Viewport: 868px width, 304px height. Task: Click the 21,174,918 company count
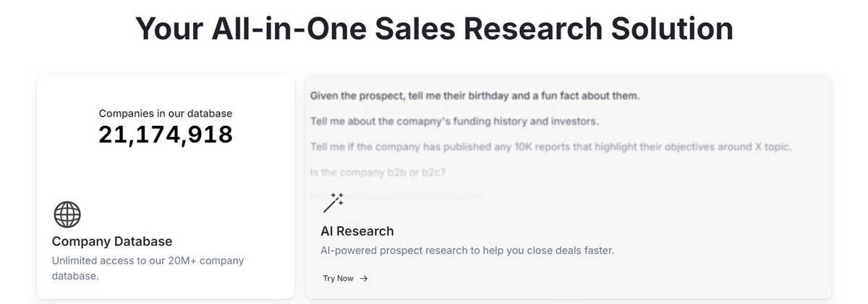click(x=166, y=135)
